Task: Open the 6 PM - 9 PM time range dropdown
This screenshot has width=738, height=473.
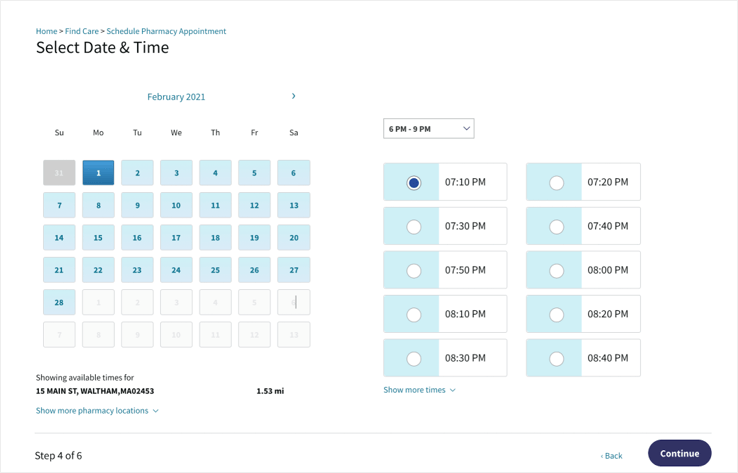Action: pyautogui.click(x=428, y=129)
